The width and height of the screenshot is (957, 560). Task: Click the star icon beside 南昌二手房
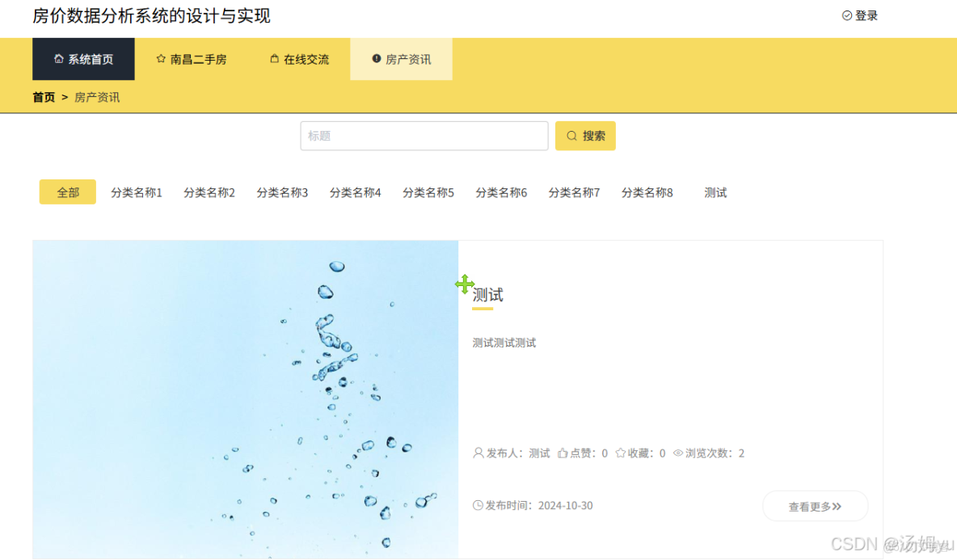coord(161,58)
